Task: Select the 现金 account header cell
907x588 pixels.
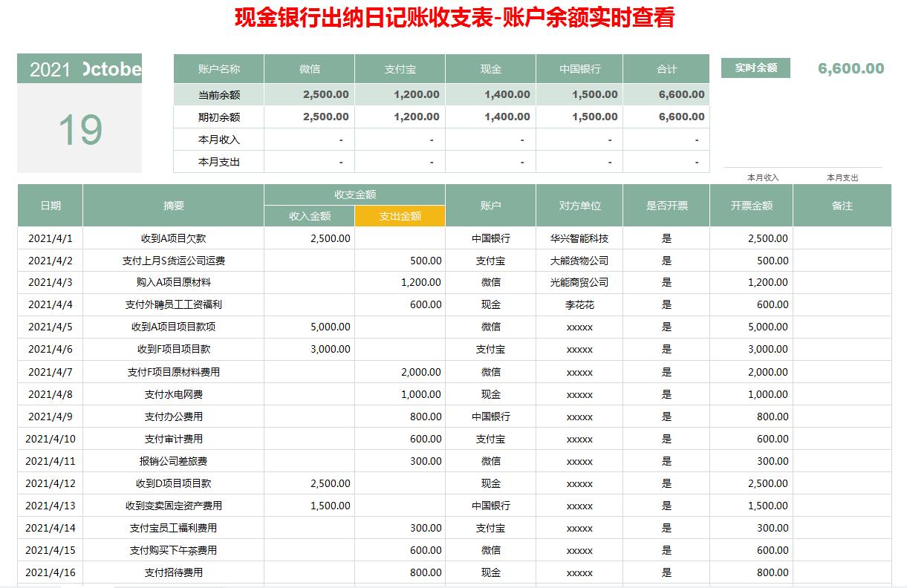Action: (490, 68)
